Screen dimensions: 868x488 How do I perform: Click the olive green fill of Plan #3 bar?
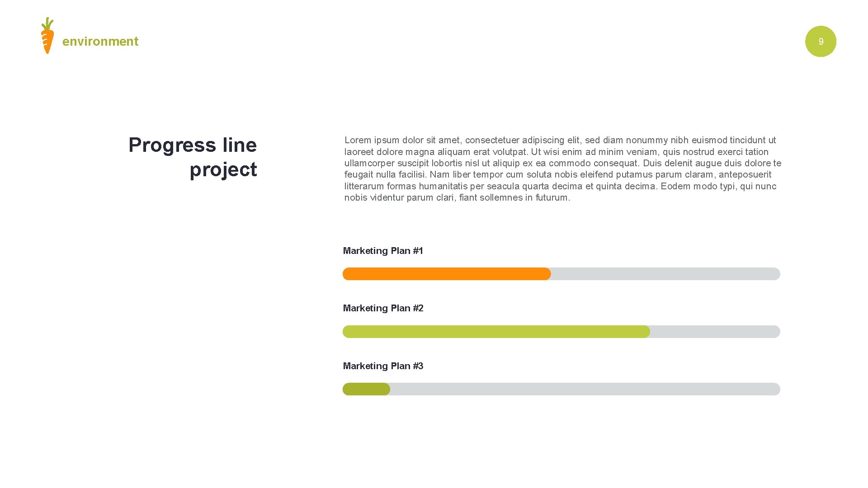366,389
